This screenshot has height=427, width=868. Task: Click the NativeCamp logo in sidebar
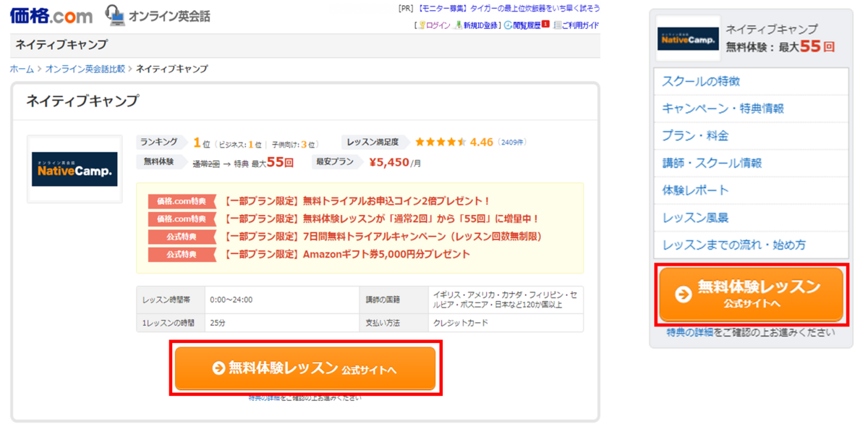click(688, 39)
